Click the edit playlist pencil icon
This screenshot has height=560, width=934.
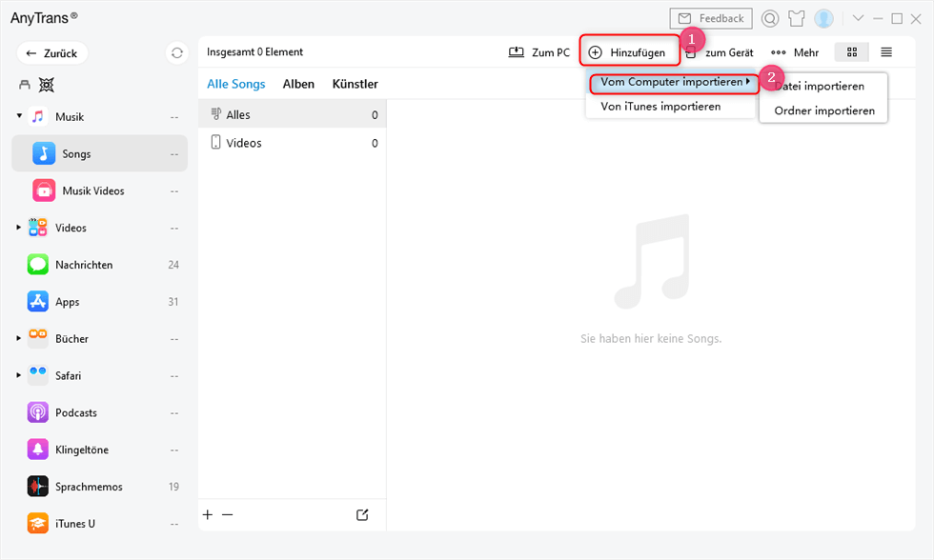[362, 515]
